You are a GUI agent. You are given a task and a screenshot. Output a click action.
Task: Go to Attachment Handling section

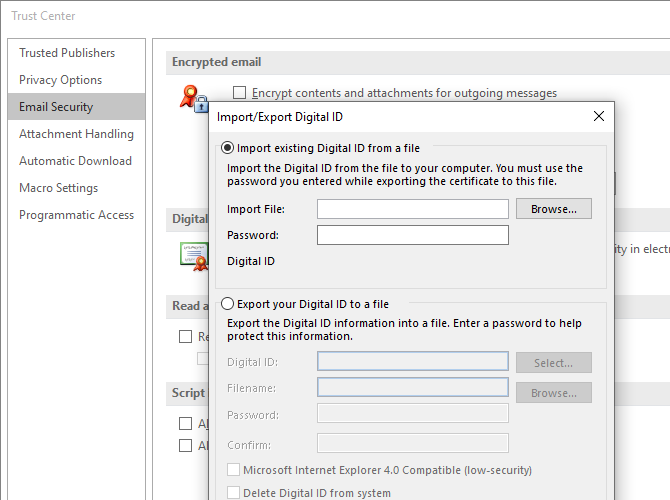coord(76,134)
